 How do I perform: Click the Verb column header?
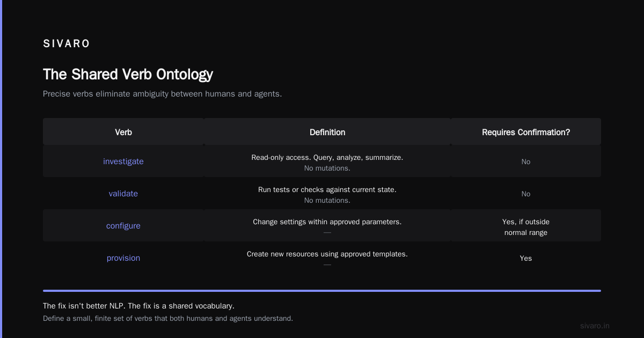[123, 132]
